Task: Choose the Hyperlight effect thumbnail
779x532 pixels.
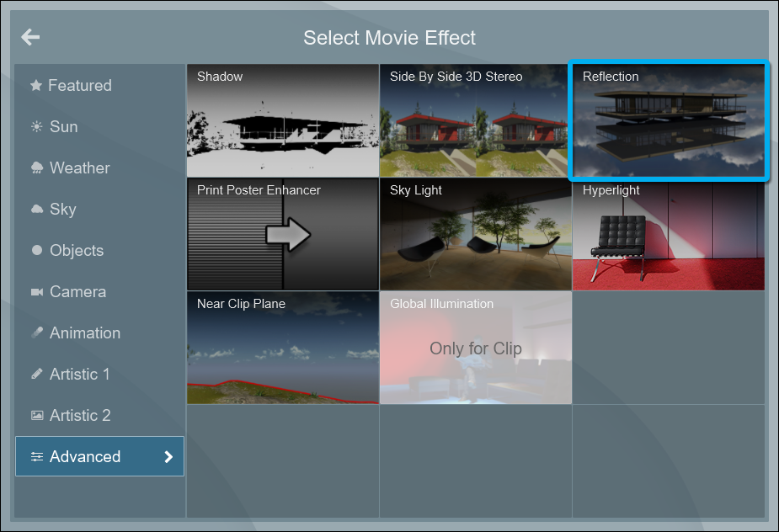Action: pyautogui.click(x=669, y=234)
